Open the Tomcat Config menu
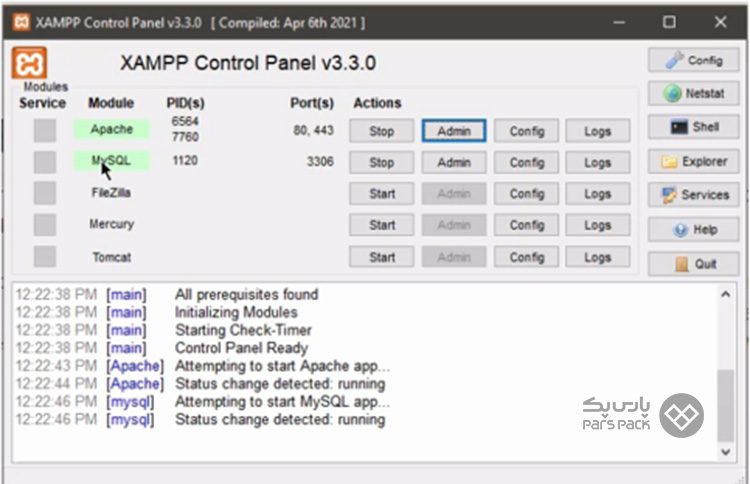 (527, 257)
